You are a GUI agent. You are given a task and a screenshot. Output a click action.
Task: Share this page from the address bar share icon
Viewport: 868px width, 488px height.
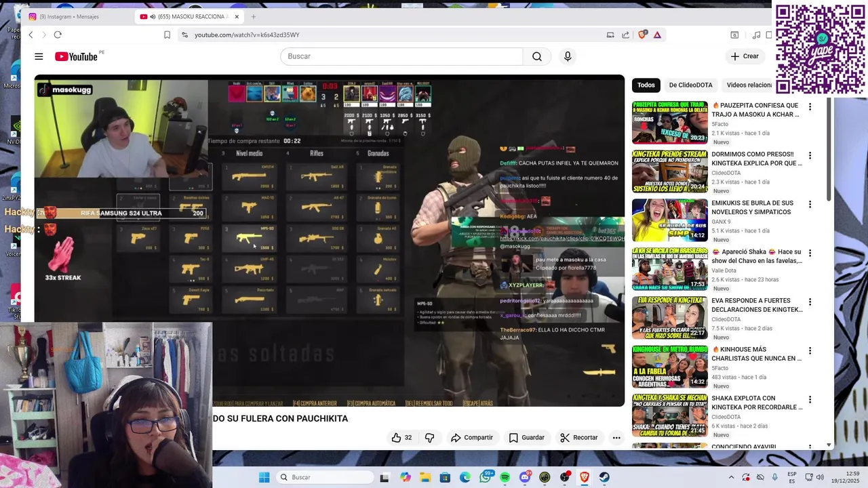coord(625,35)
